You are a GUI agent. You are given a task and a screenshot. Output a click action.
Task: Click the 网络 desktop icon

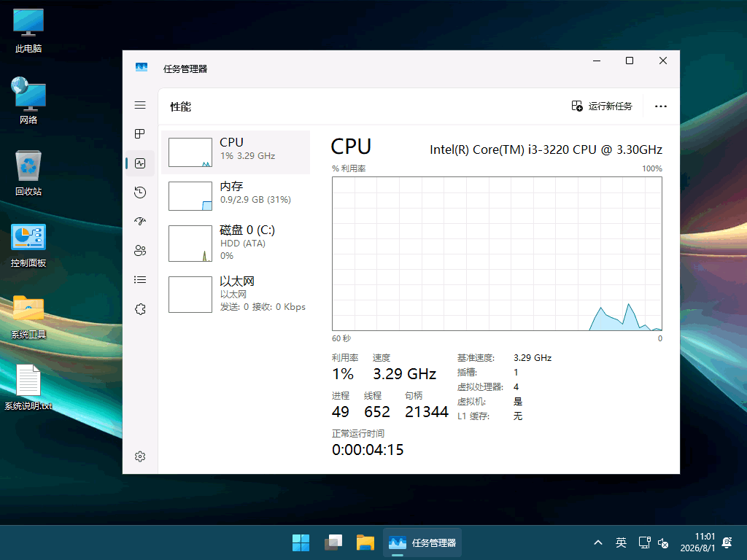28,101
